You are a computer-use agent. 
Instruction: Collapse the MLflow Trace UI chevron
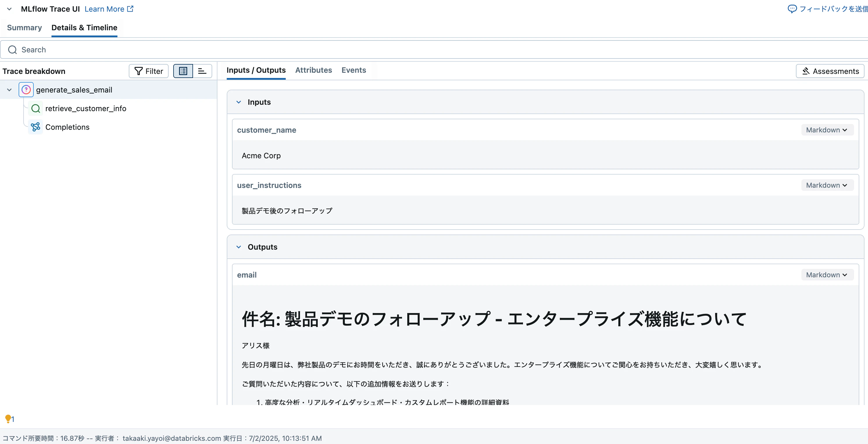9,9
